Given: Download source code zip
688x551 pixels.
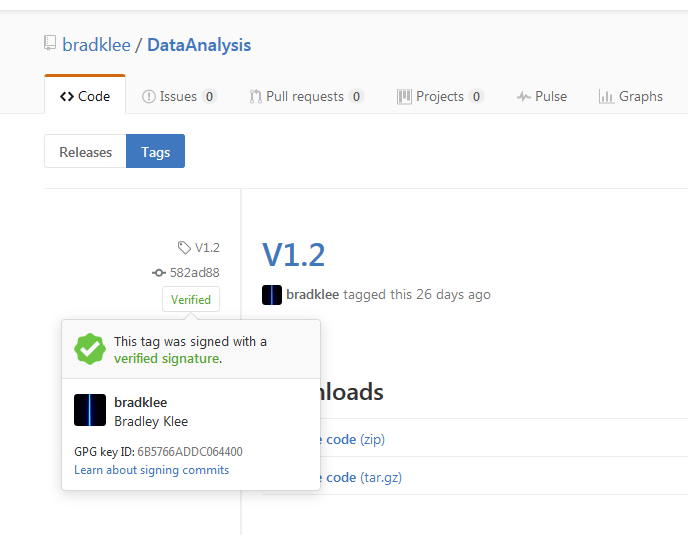Looking at the screenshot, I should pos(355,439).
